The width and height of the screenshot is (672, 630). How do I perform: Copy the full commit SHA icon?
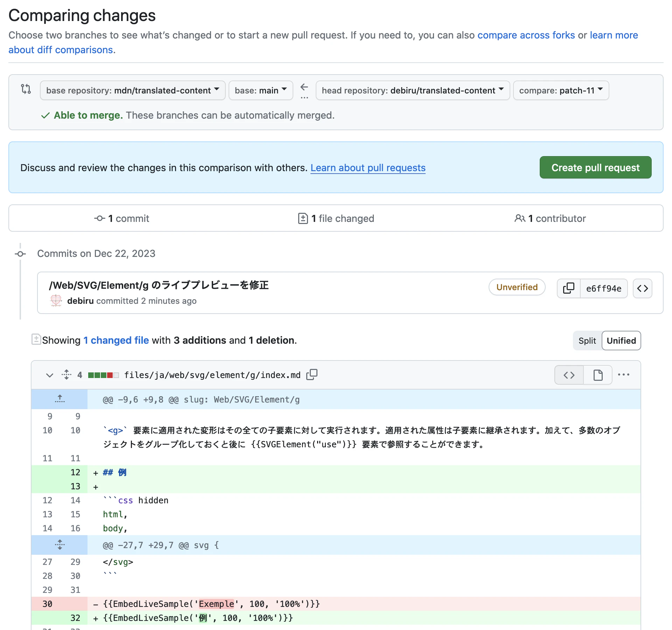[x=569, y=288]
